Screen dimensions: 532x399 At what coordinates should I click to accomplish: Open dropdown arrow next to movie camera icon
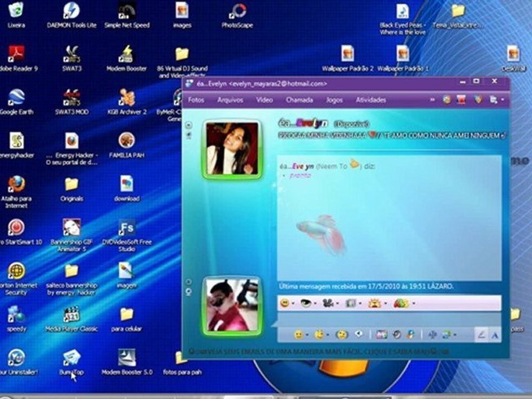coord(337,303)
